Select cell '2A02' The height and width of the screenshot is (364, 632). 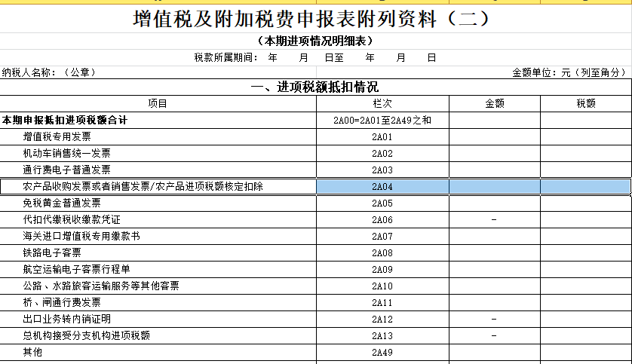[382, 154]
